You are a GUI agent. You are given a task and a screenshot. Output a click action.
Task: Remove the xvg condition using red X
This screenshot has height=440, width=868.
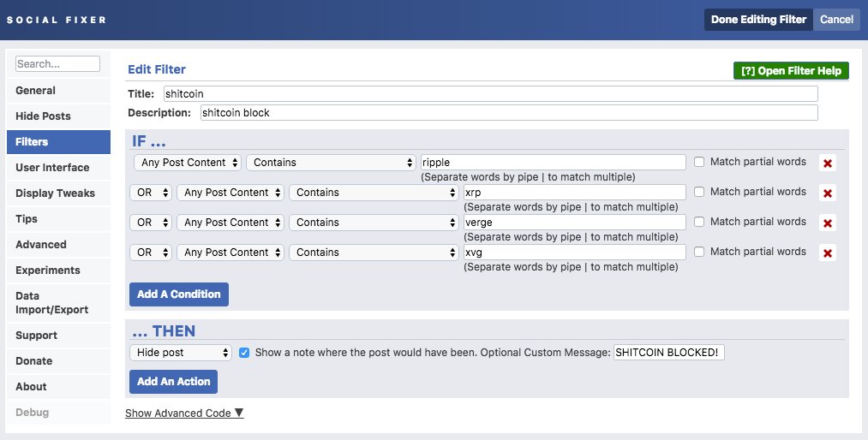pyautogui.click(x=828, y=253)
